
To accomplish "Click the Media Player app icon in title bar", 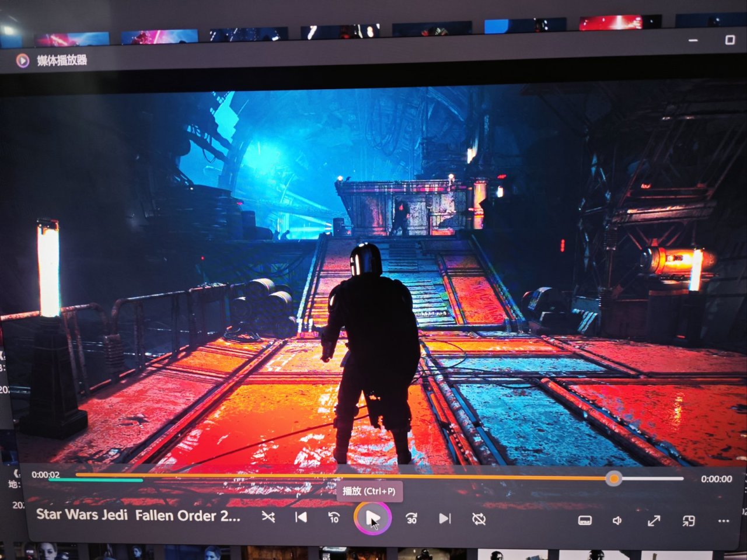I will 23,60.
